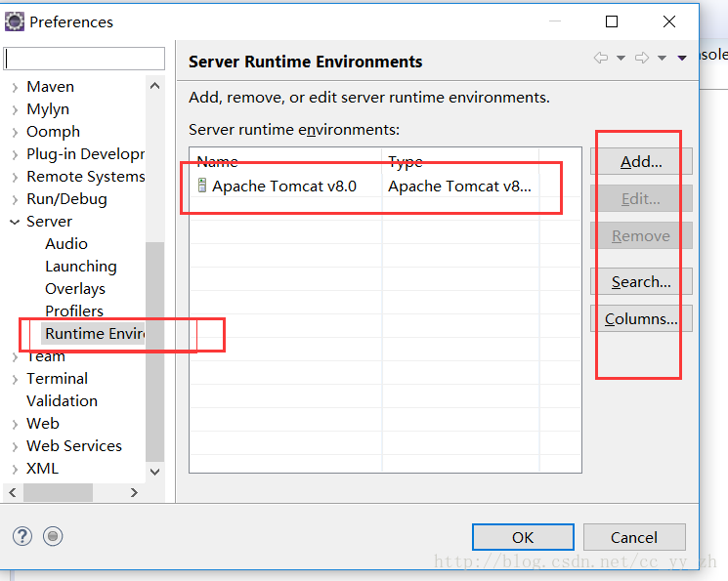Expand the Run/Debug tree node

coord(15,199)
